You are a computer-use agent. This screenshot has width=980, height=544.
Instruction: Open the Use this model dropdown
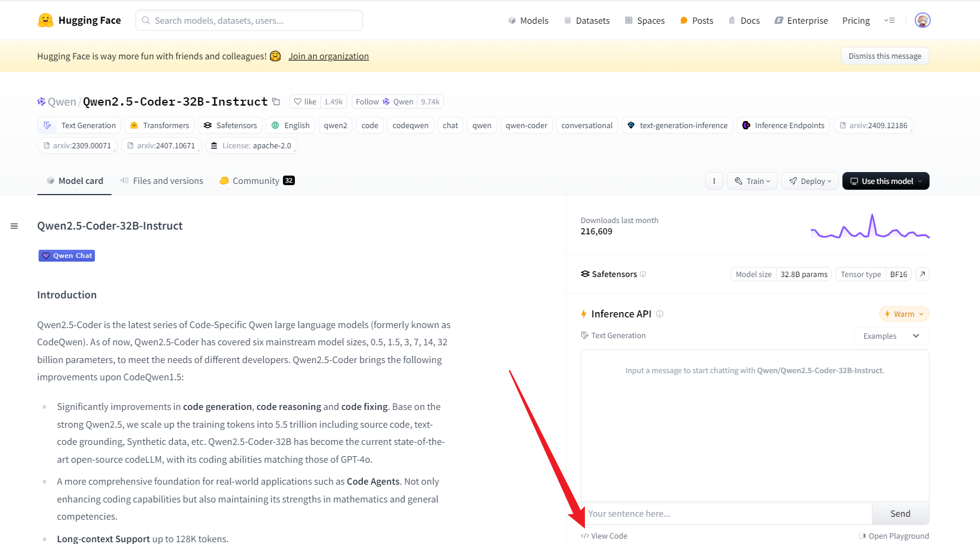click(886, 181)
